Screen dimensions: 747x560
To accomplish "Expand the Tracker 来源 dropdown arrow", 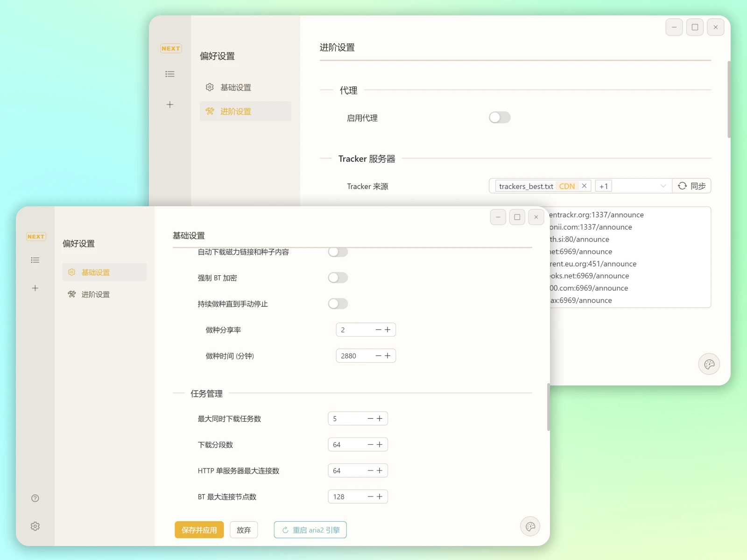I will pyautogui.click(x=663, y=186).
